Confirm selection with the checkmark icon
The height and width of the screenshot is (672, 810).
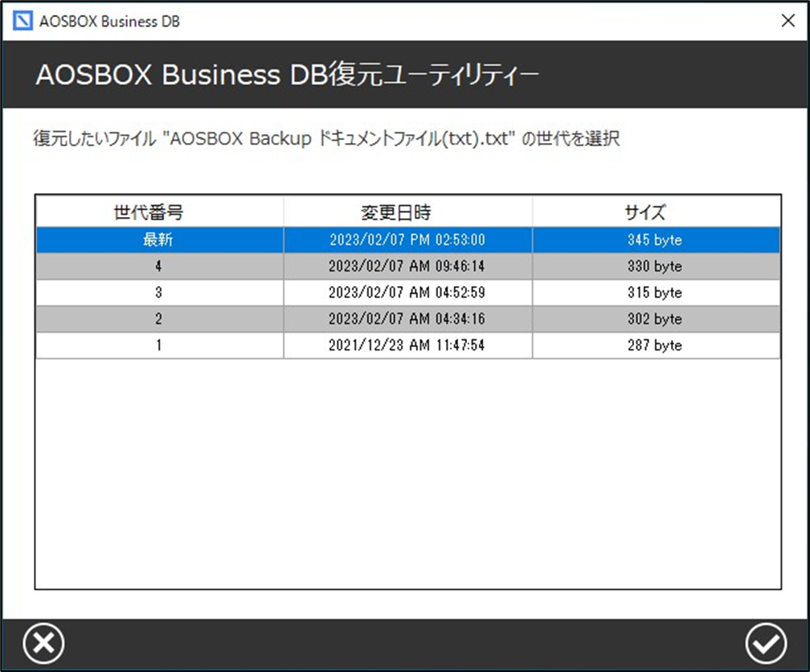click(x=766, y=644)
